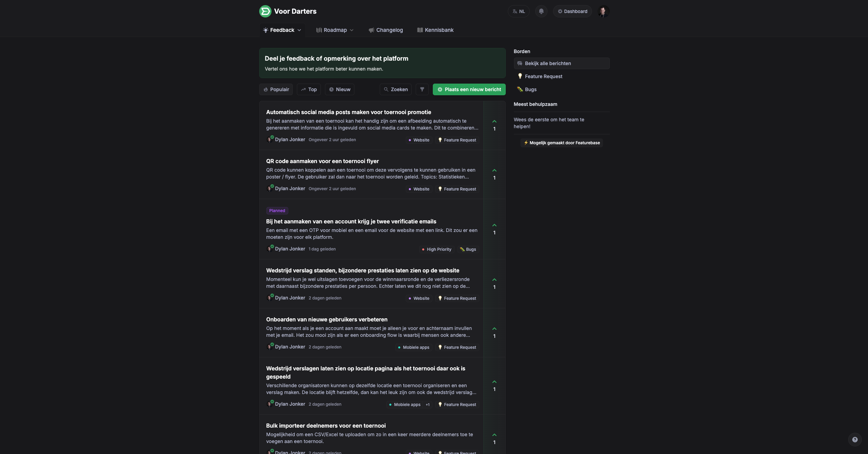This screenshot has height=454, width=868.
Task: Open the Kennisbank tab
Action: (x=435, y=30)
